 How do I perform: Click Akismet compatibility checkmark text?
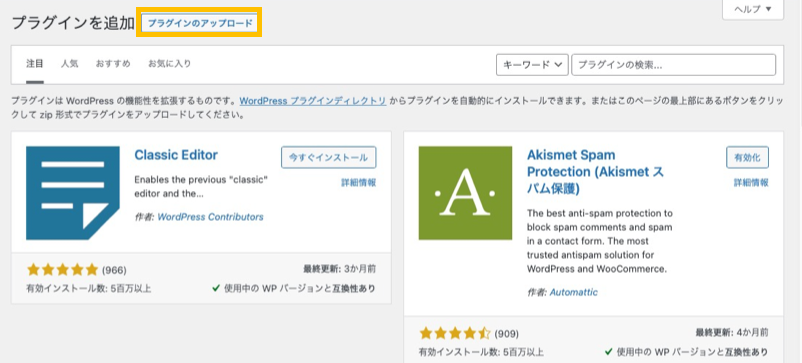pos(686,352)
